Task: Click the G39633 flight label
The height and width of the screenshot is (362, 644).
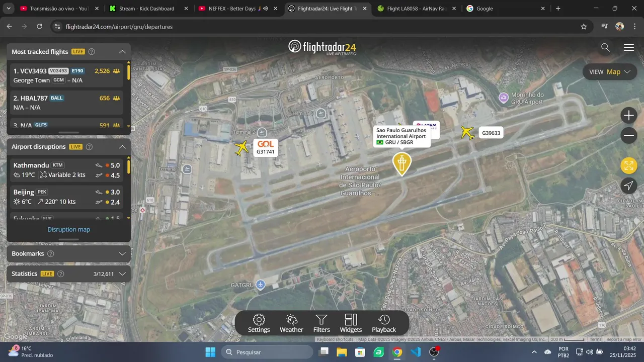Action: point(491,133)
